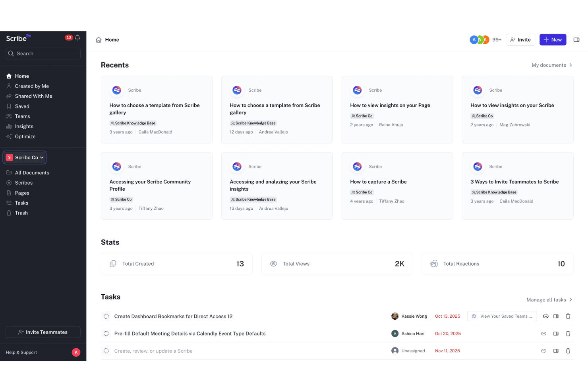Click the Unassigned avatar icon
588x392 pixels.
point(395,351)
